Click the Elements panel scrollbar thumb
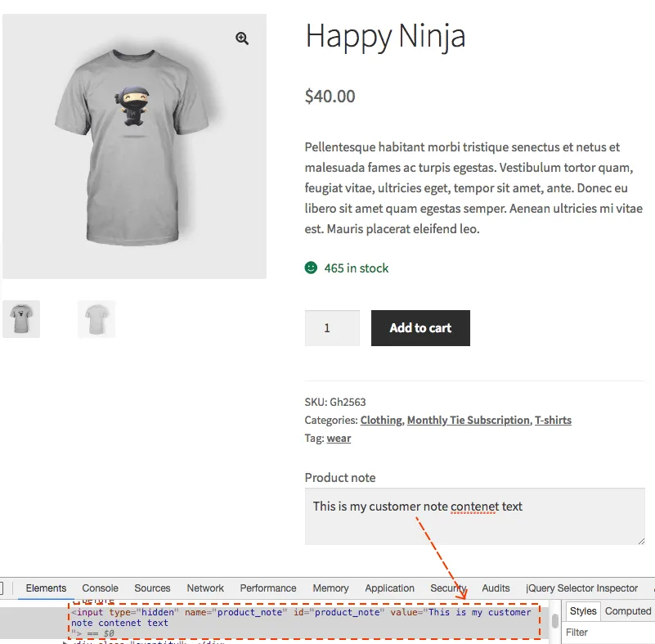This screenshot has width=655, height=644. pos(555,621)
